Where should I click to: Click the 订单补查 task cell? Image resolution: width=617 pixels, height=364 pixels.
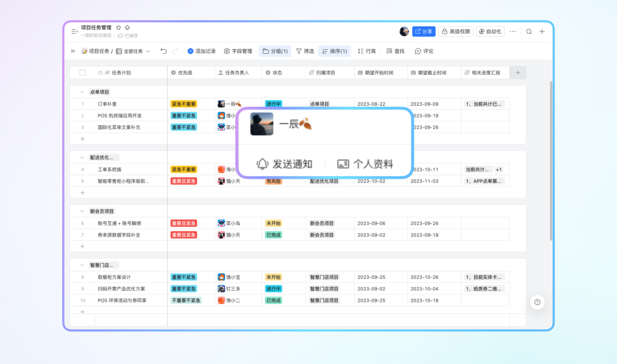click(x=107, y=104)
